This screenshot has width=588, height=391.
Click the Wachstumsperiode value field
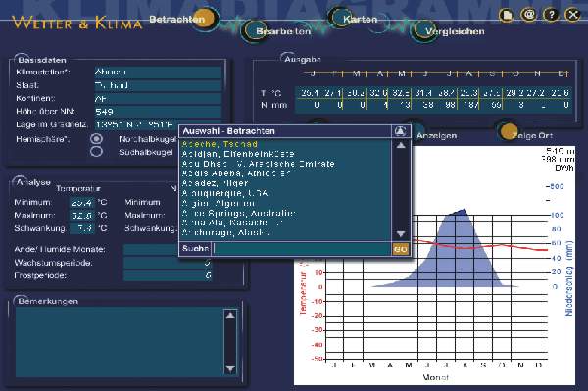(168, 263)
